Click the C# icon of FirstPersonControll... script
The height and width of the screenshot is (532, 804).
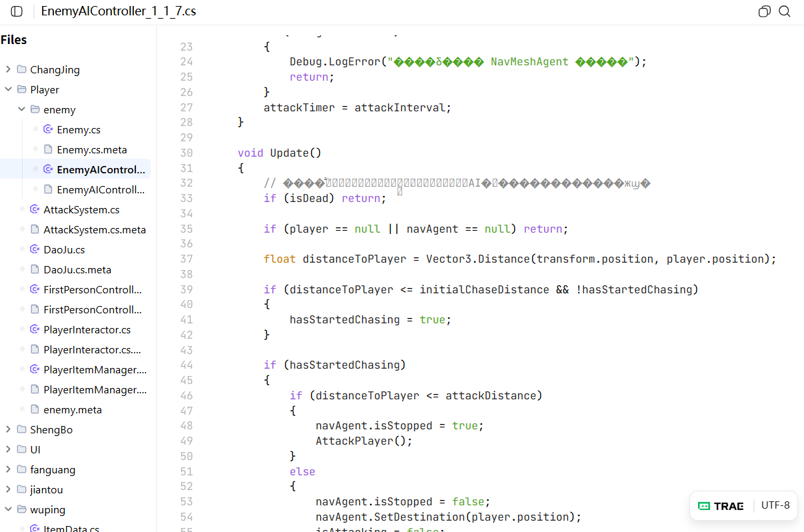point(35,289)
